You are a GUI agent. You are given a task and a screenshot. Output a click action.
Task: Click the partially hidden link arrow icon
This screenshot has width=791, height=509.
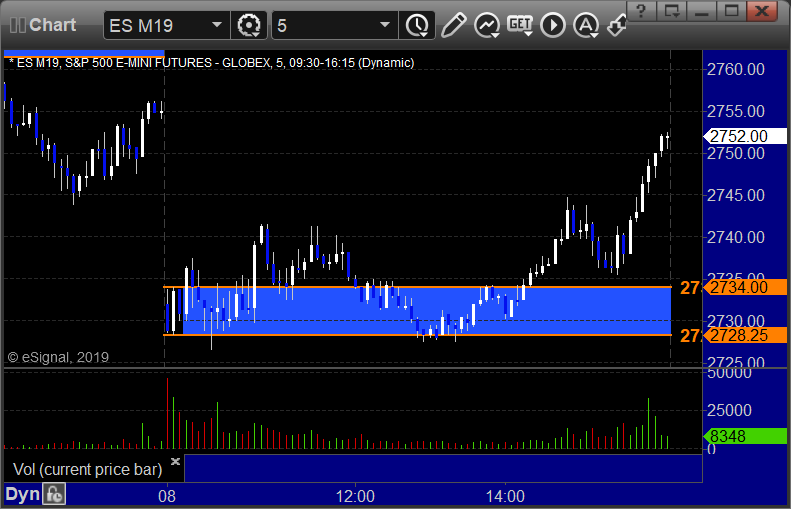point(616,25)
